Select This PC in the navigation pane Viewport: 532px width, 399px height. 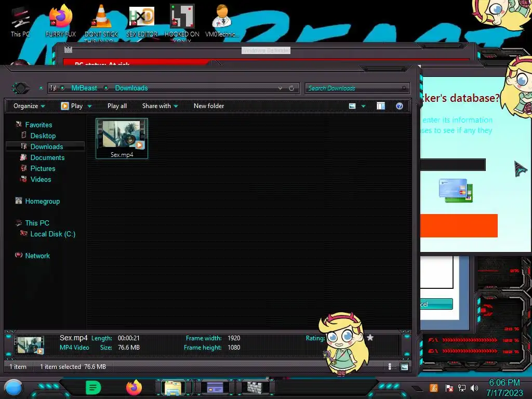tap(37, 223)
